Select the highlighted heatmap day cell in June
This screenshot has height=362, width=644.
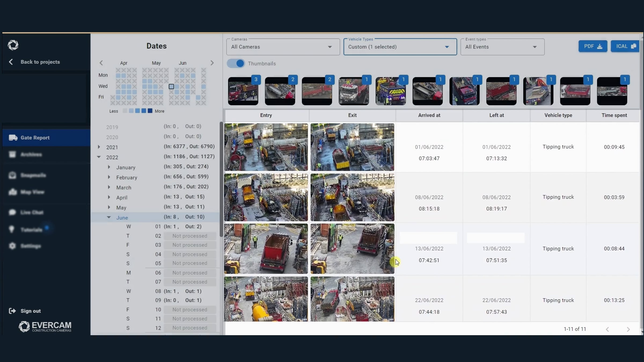click(x=171, y=86)
